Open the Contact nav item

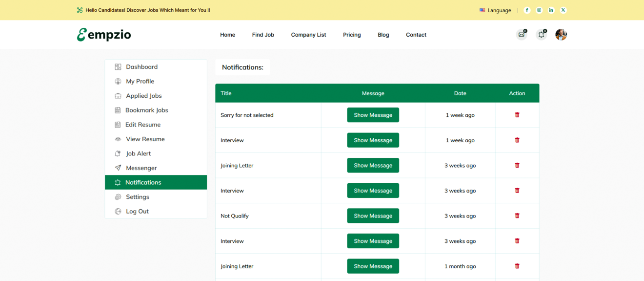click(x=416, y=35)
